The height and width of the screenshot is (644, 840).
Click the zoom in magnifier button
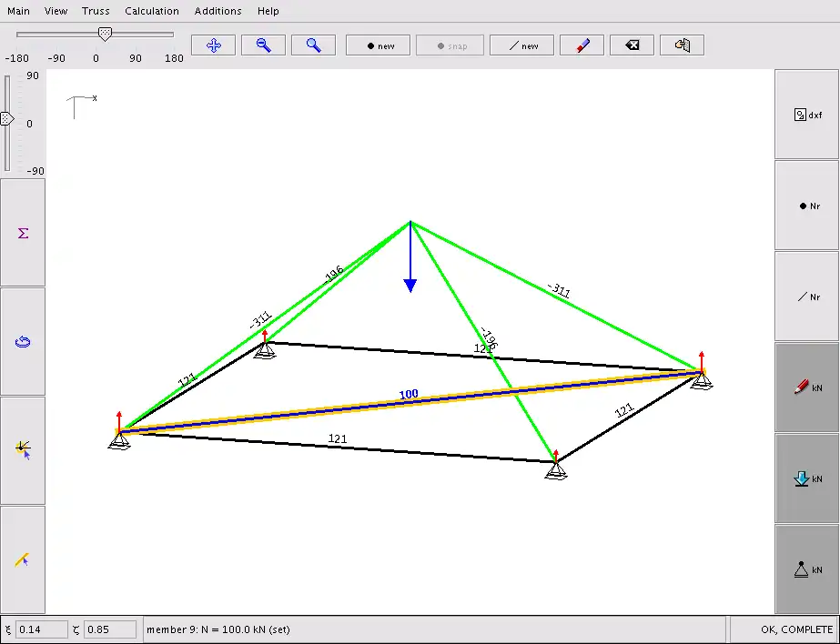(x=313, y=45)
